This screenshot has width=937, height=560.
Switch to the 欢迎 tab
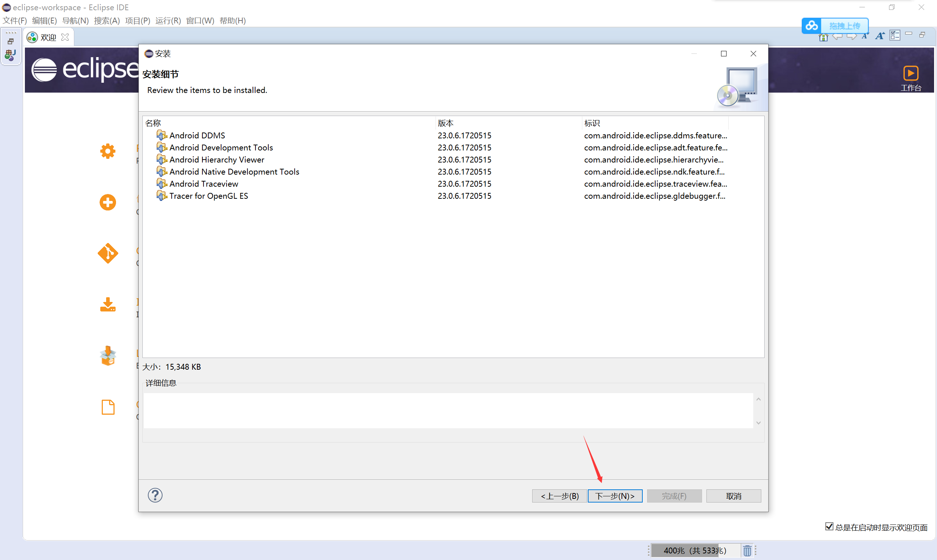click(48, 37)
